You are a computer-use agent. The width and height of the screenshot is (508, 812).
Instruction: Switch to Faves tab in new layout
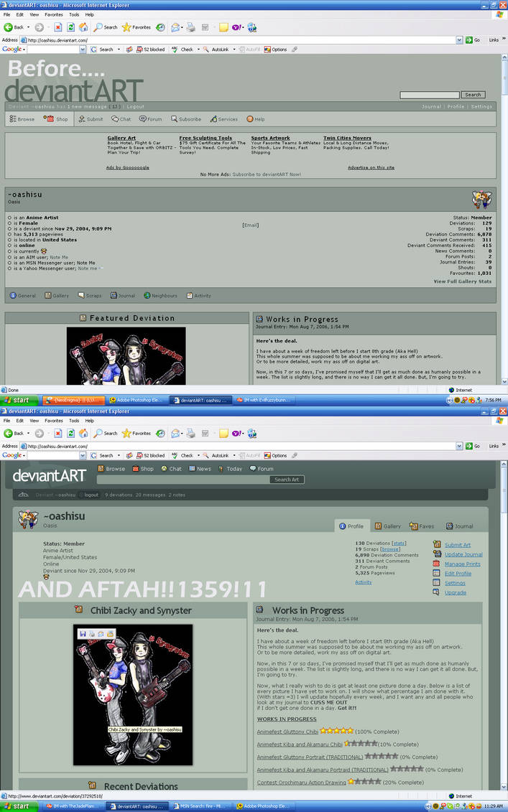pyautogui.click(x=422, y=526)
